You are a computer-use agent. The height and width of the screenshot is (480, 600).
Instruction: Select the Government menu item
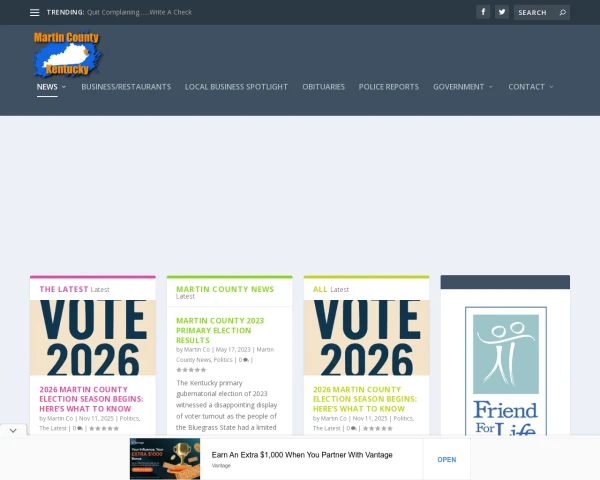(458, 87)
